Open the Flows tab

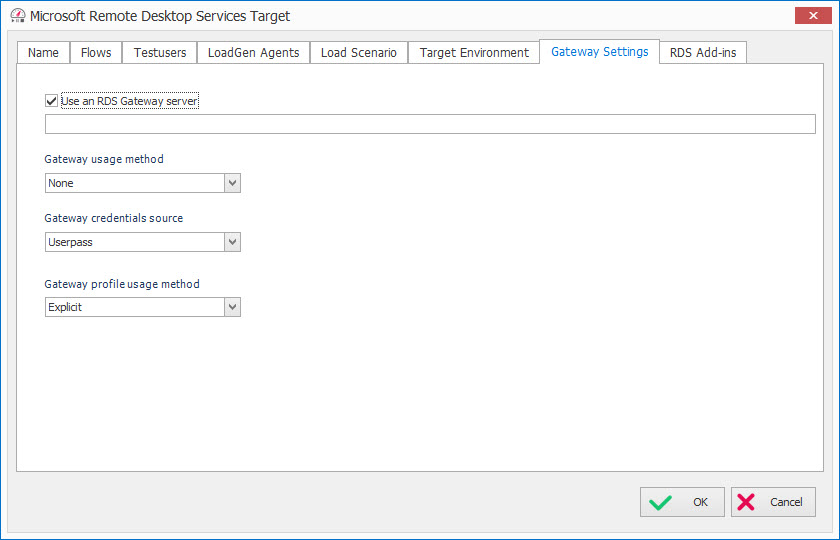[x=96, y=53]
